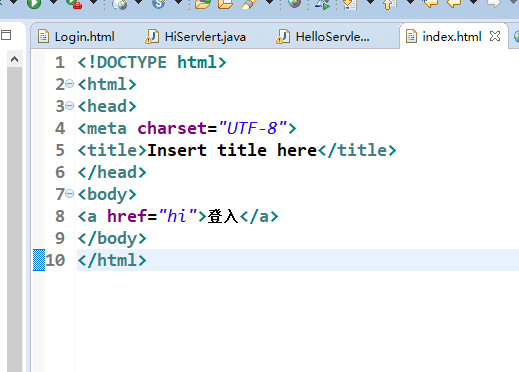The height and width of the screenshot is (372, 519).
Task: Click the minimize view icon left of Login.html
Action: pyautogui.click(x=6, y=35)
